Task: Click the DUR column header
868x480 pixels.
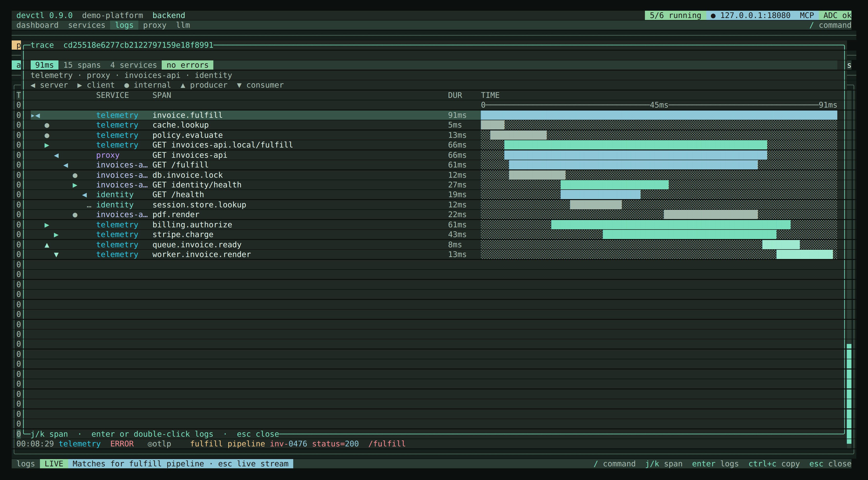Action: [x=455, y=95]
